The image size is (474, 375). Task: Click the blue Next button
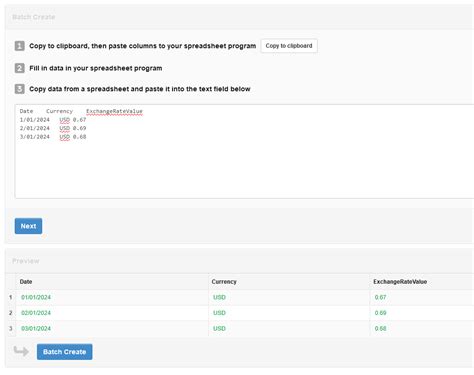pyautogui.click(x=28, y=226)
